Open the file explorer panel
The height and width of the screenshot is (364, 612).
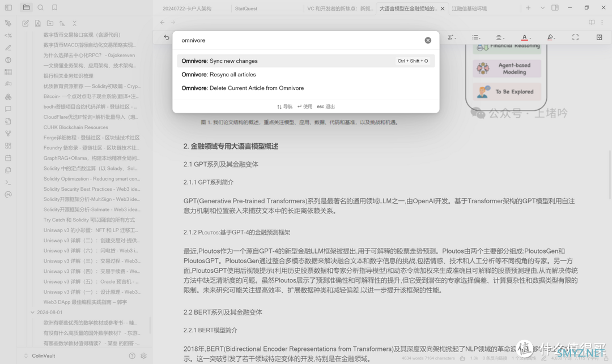(x=26, y=8)
